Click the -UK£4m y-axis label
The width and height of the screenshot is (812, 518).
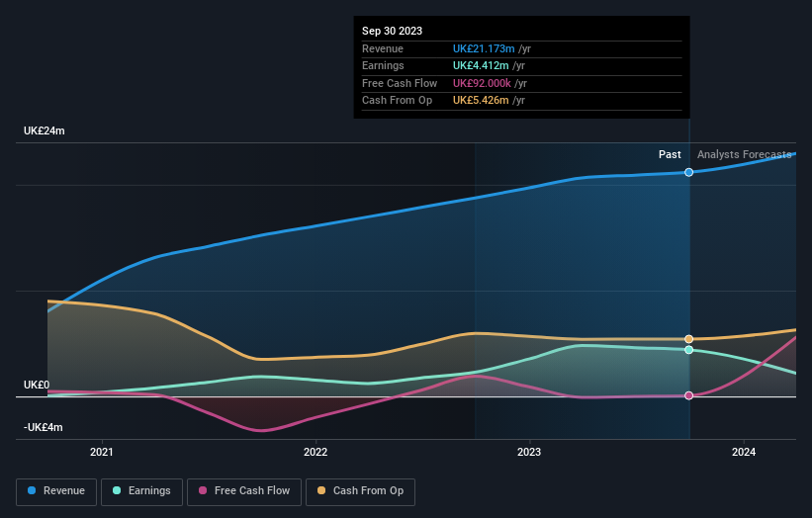(x=43, y=427)
